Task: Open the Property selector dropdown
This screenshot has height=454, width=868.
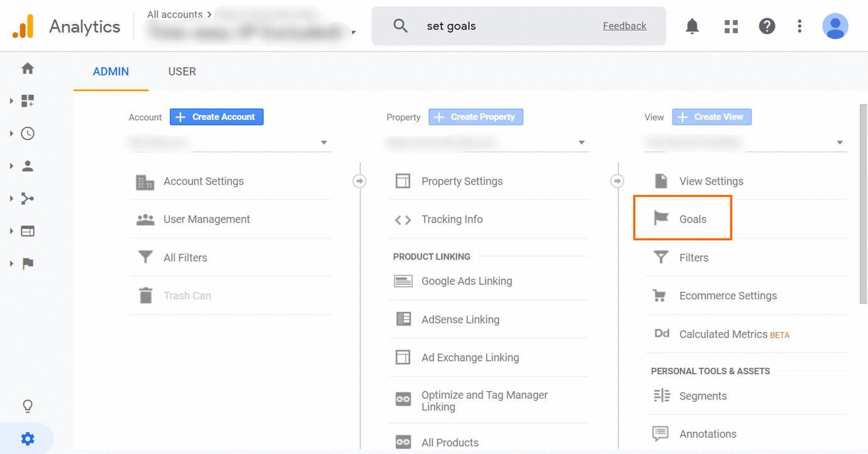Action: click(581, 142)
